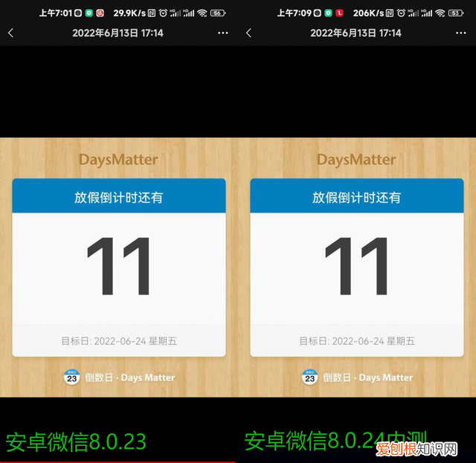Tap the 206K/s network speed indicator
The width and height of the screenshot is (476, 463).
(369, 13)
